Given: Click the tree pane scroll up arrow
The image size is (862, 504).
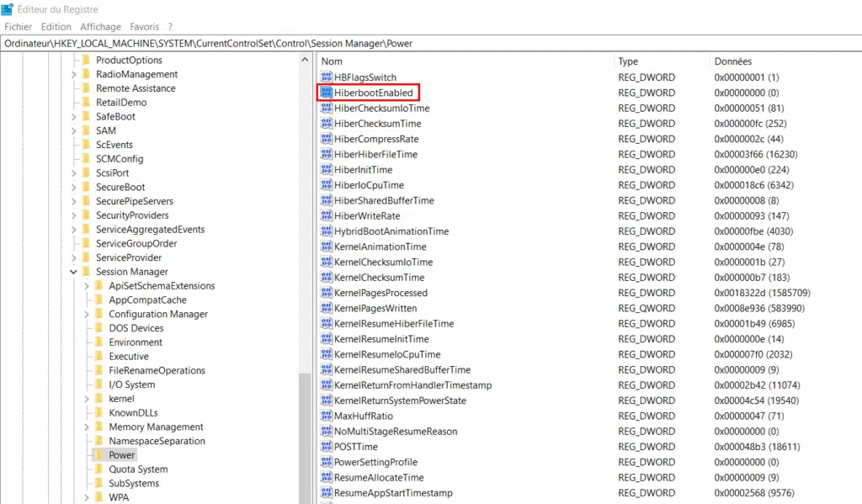Looking at the screenshot, I should pos(305,60).
